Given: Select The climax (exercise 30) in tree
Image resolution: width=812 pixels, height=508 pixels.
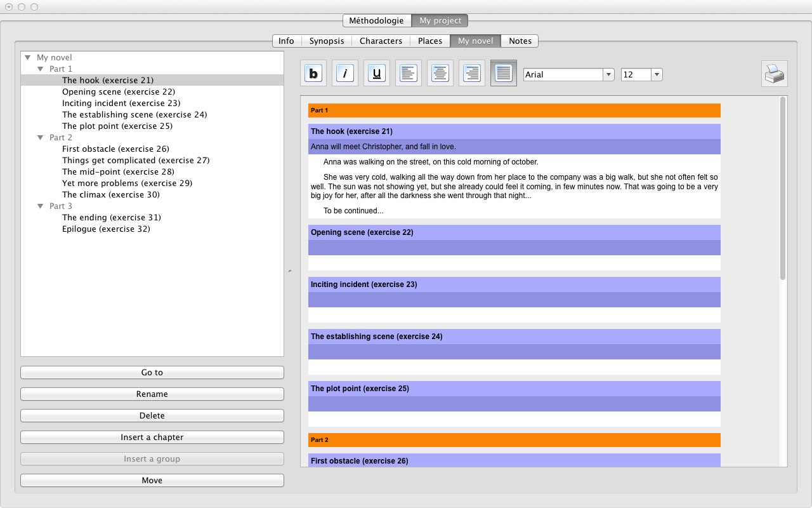Looking at the screenshot, I should click(x=111, y=194).
